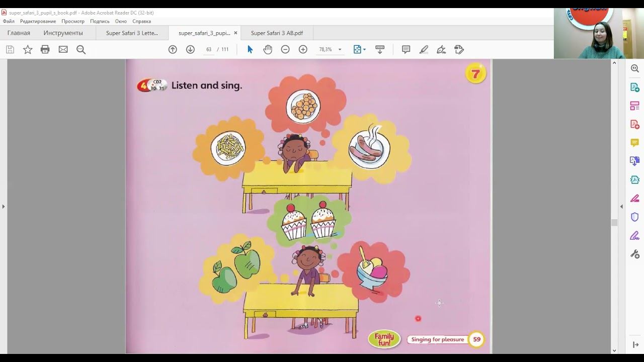Viewport: 644px width, 362px height.
Task: Switch to Super Safari 3 Lette... tab
Action: click(132, 33)
